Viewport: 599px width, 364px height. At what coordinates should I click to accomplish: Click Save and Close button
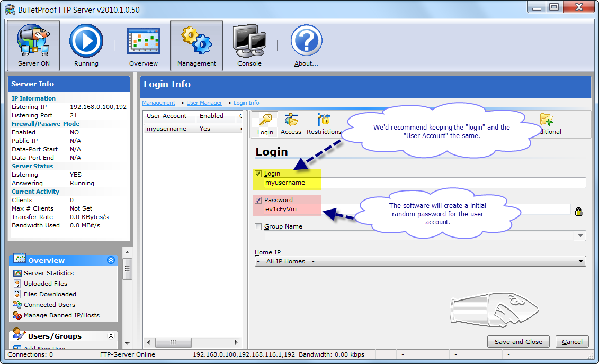pos(518,342)
